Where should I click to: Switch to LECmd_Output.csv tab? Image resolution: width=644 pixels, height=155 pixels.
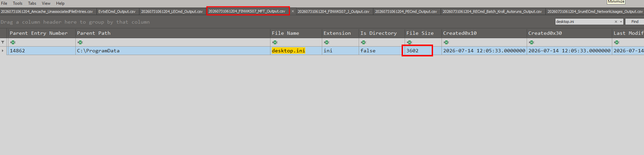(172, 11)
